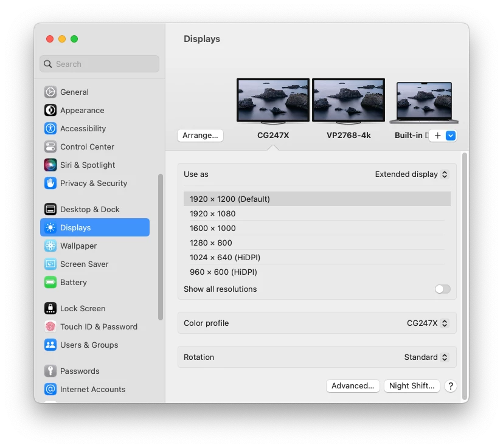The width and height of the screenshot is (503, 448).
Task: Open Lock Screen icon
Action: pos(50,309)
